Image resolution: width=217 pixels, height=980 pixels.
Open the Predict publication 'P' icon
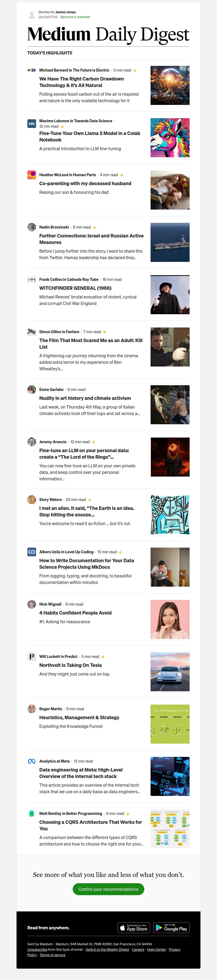coord(31,657)
